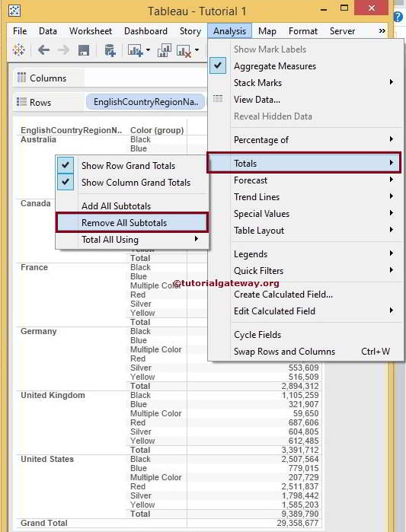This screenshot has height=532, width=406.
Task: Click the EnglishCountryRegionNa.. pill on Rows
Action: tap(145, 102)
